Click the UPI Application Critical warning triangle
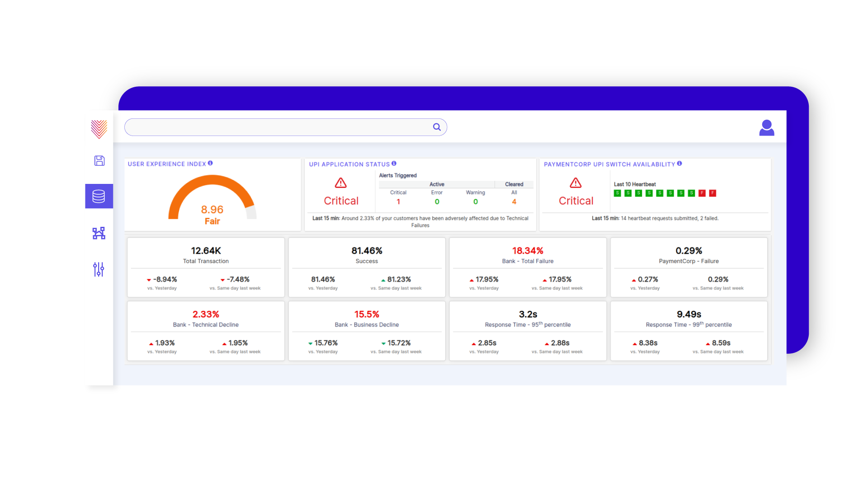 pos(340,183)
